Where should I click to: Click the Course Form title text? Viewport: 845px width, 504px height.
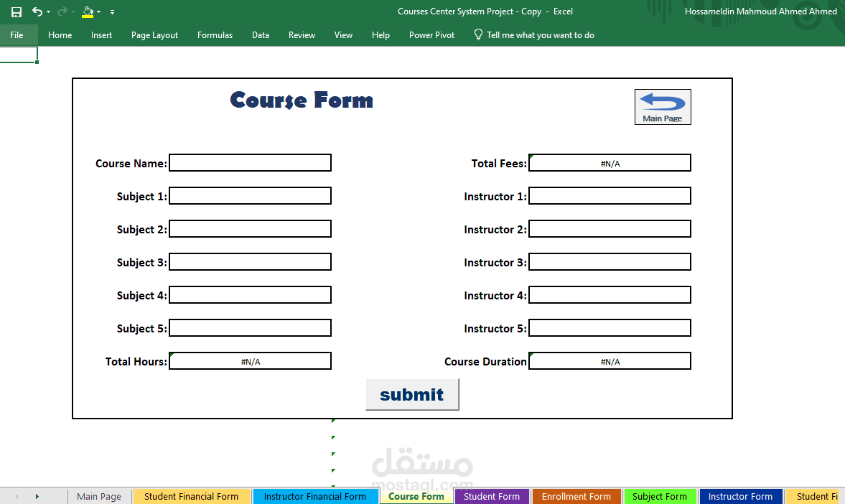302,101
